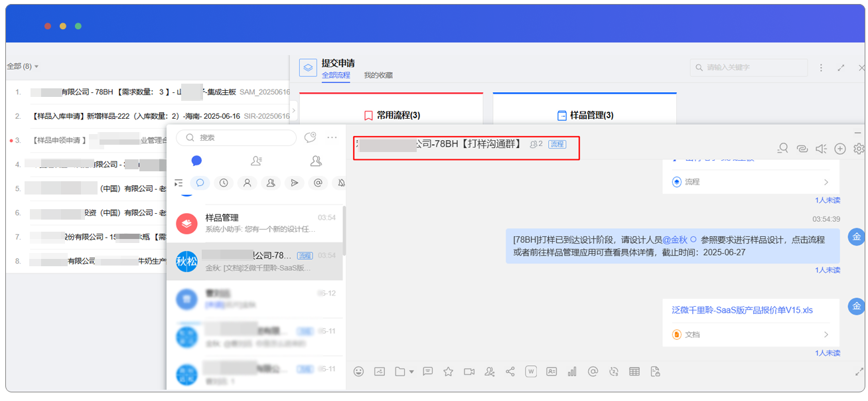Image resolution: width=868 pixels, height=401 pixels.
Task: Start a video call from chat toolbar
Action: coord(469,372)
